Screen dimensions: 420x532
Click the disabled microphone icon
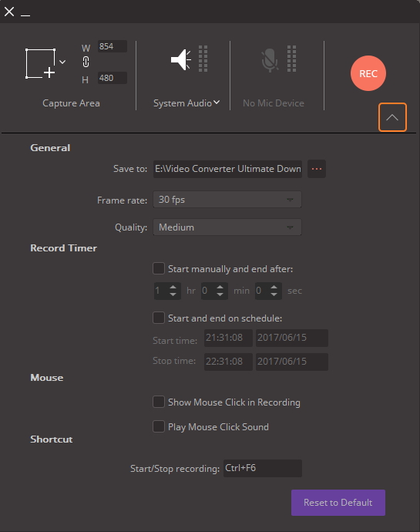point(270,60)
